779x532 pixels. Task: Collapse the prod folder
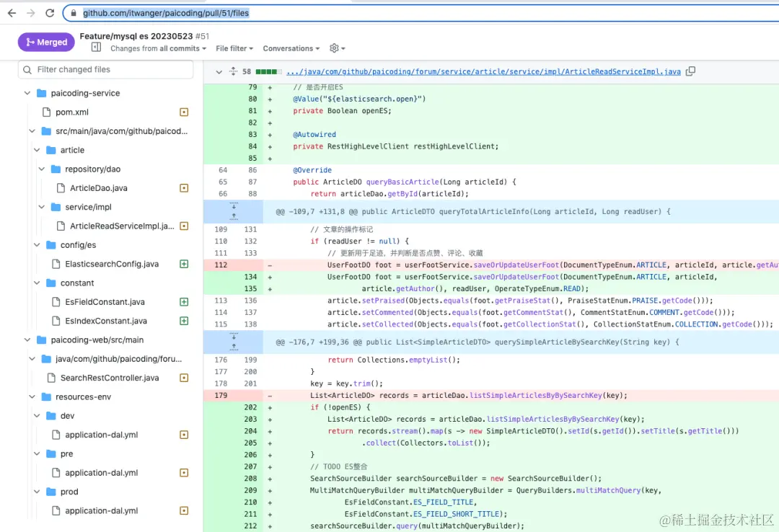(37, 492)
